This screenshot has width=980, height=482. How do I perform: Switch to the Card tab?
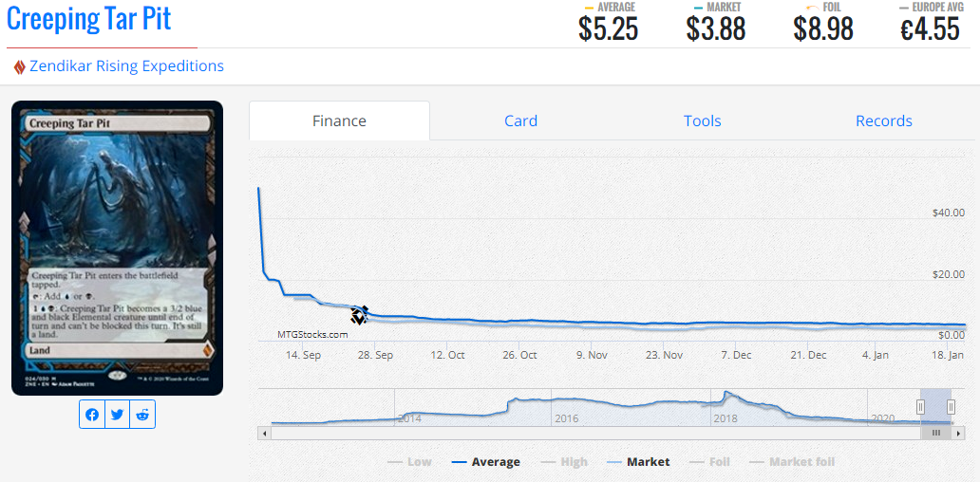click(x=520, y=120)
